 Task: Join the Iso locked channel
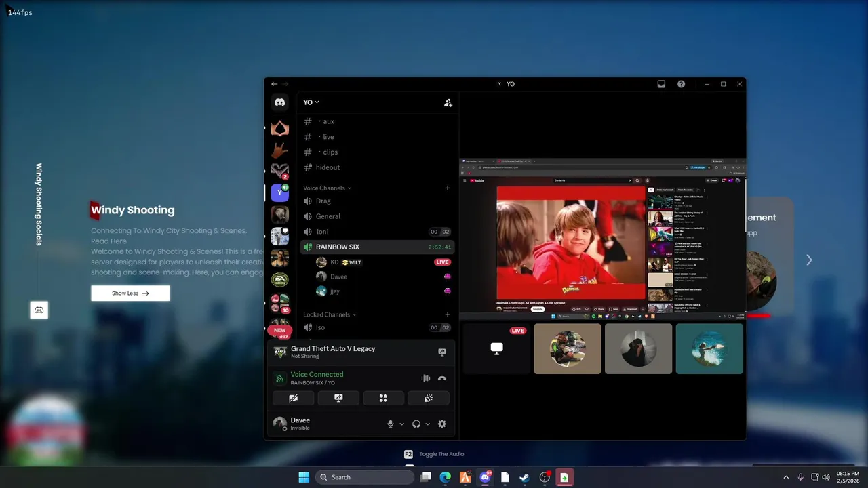[377, 327]
